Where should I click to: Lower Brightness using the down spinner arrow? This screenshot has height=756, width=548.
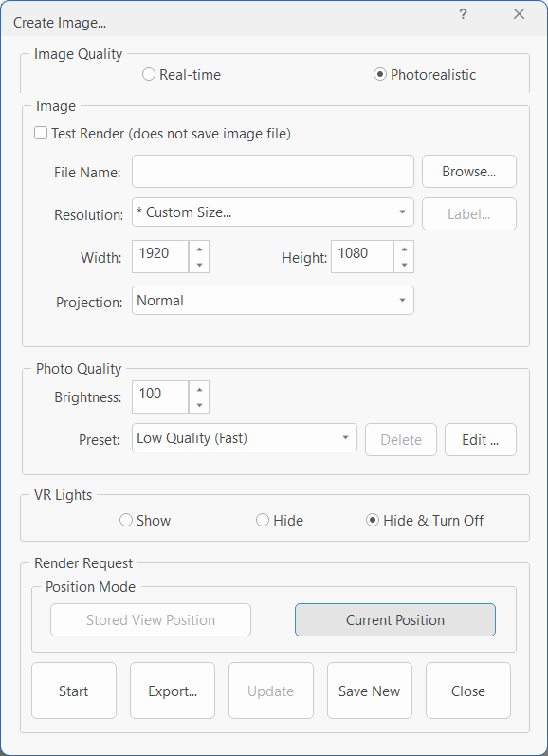(x=199, y=405)
